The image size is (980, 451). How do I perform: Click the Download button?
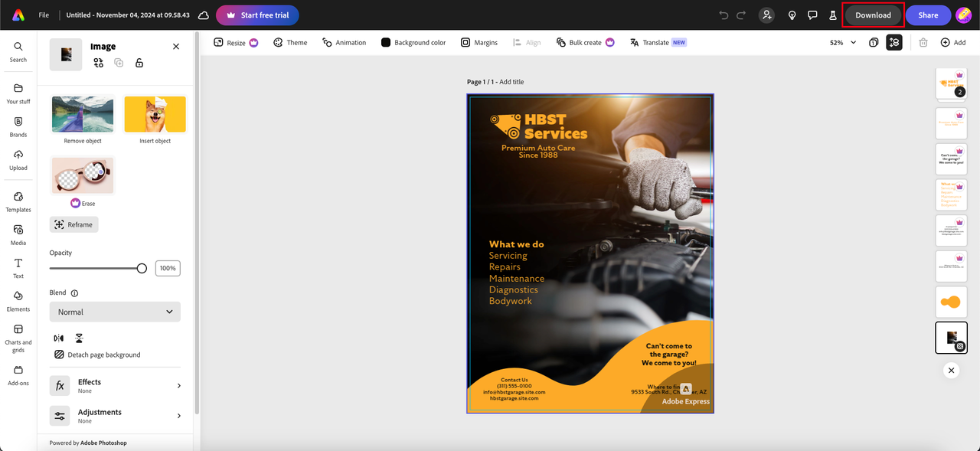pyautogui.click(x=873, y=15)
